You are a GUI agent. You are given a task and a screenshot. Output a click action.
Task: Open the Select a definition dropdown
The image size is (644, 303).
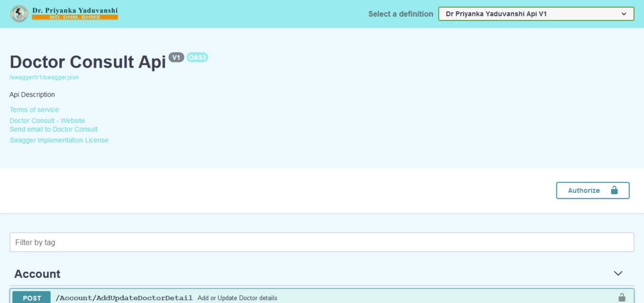tap(536, 14)
